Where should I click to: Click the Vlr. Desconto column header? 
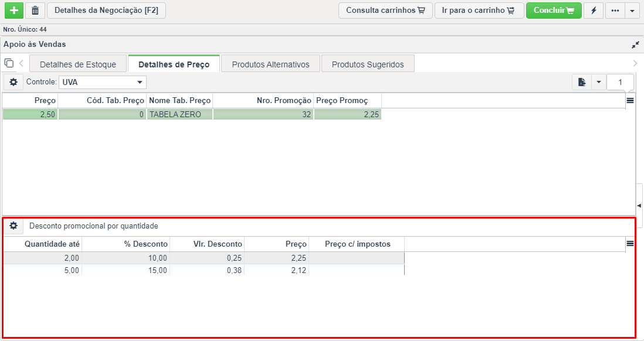tap(207, 244)
